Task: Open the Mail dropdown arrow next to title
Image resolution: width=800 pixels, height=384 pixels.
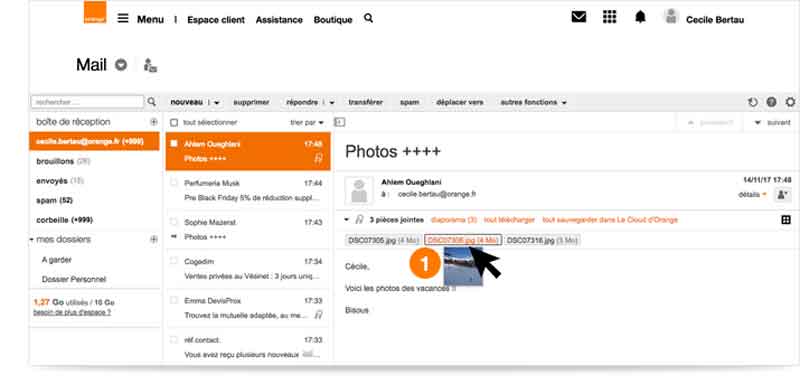Action: (x=120, y=65)
